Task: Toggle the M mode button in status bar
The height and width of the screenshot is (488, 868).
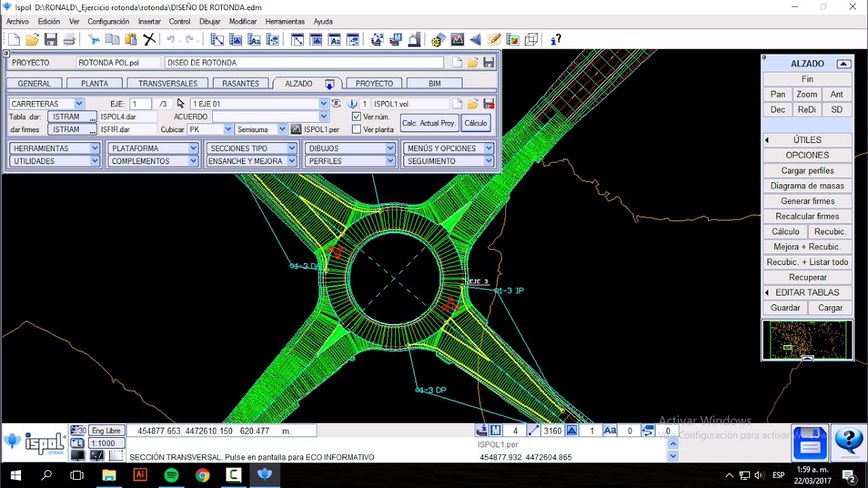Action: point(496,430)
